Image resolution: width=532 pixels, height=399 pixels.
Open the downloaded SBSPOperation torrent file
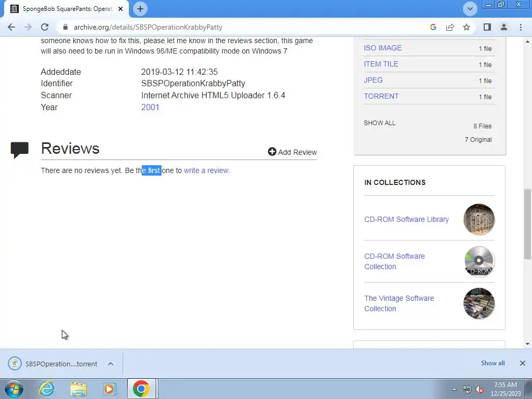pyautogui.click(x=54, y=364)
